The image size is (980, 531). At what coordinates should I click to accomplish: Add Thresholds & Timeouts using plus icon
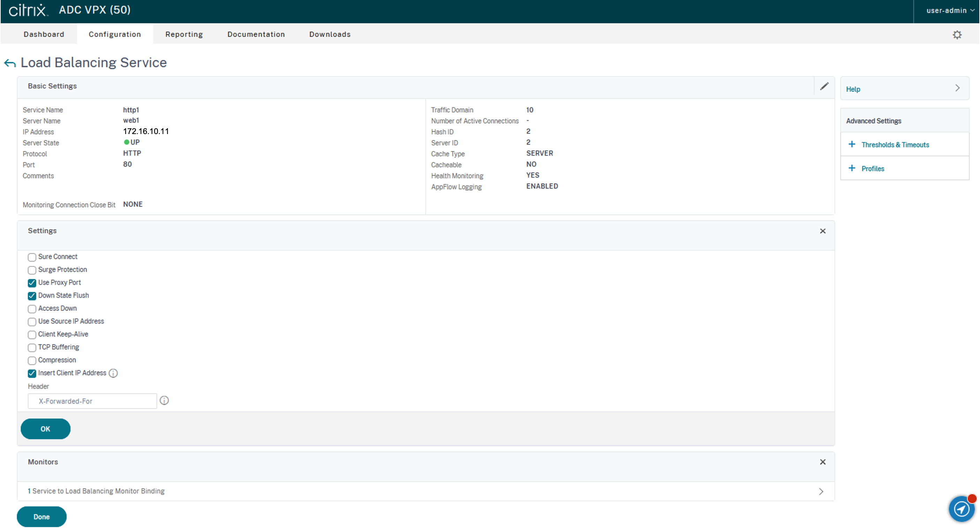click(x=852, y=144)
